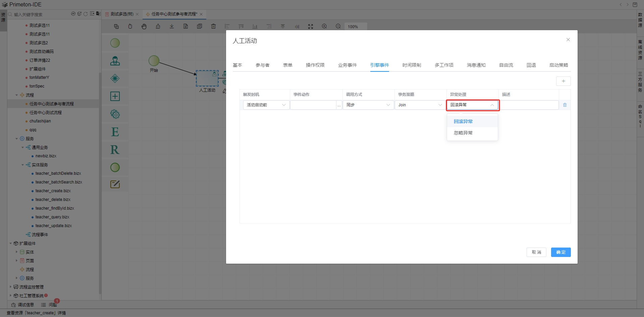Click the toolbar trash delete icon

click(213, 27)
